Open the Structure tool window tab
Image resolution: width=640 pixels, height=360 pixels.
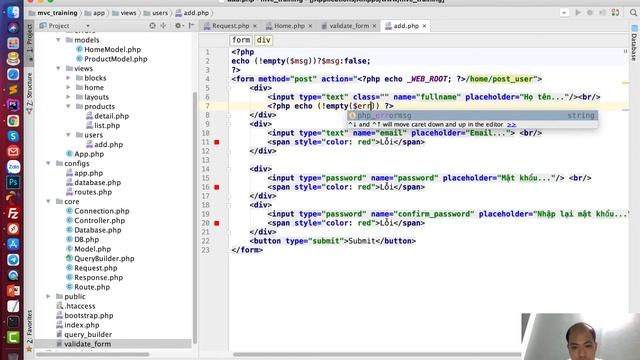29,93
